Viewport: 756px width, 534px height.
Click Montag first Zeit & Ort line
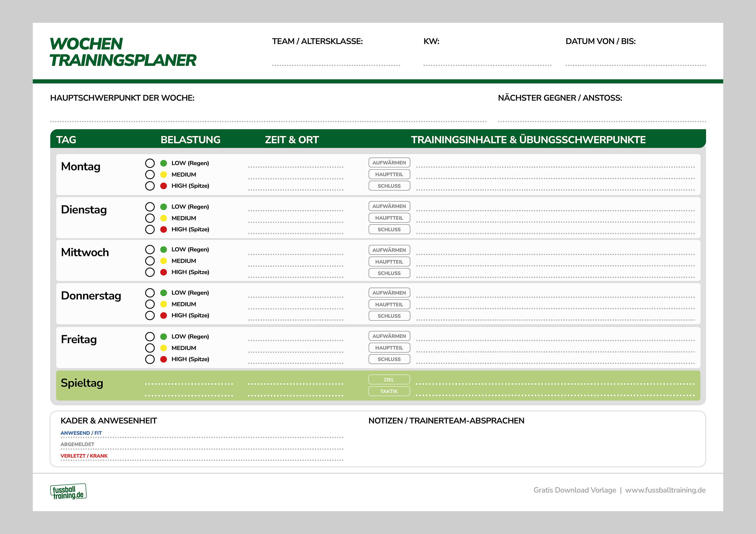[x=296, y=167]
